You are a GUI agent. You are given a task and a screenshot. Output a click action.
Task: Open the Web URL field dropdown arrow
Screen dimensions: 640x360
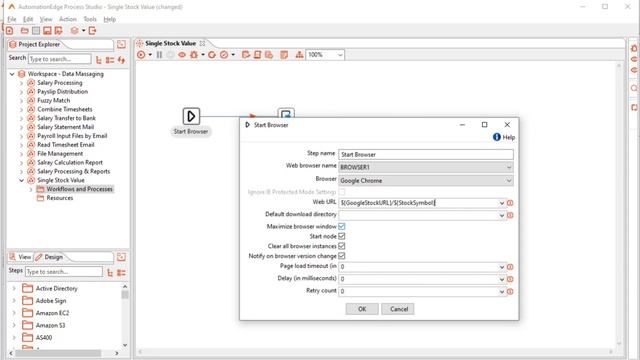click(x=502, y=203)
